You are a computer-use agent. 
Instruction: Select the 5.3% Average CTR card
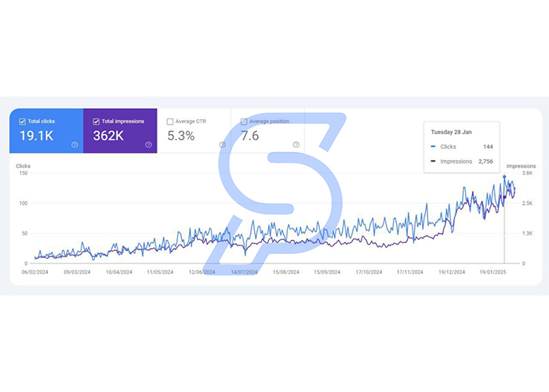point(194,131)
